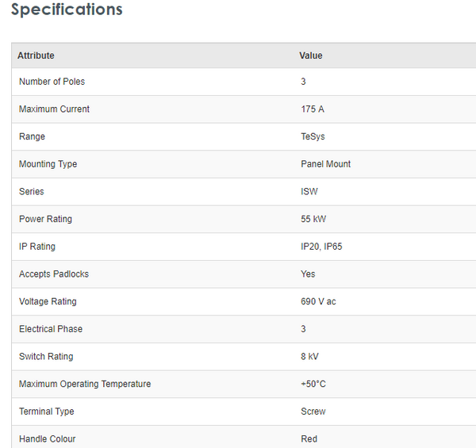
Task: Select the Number of Poles row label
Action: 52,82
